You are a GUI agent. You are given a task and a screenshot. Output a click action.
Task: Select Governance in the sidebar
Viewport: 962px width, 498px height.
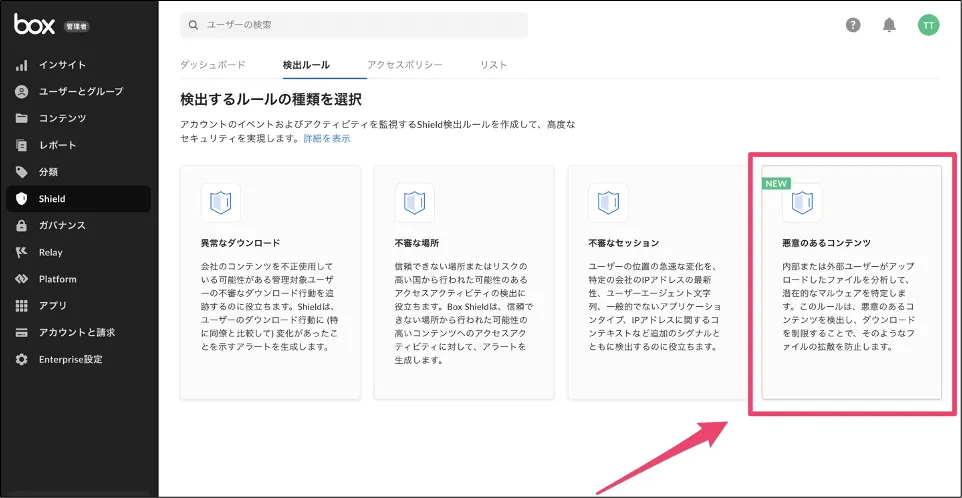tap(62, 225)
